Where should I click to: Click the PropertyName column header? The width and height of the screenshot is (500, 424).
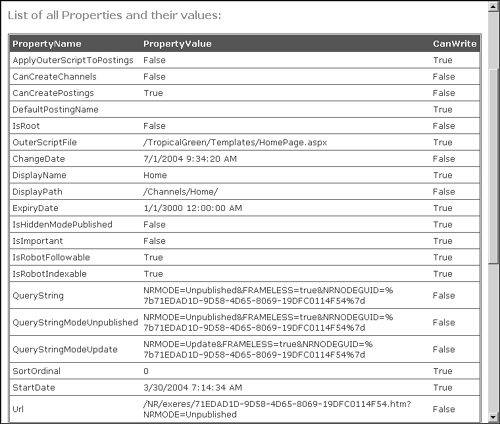47,44
